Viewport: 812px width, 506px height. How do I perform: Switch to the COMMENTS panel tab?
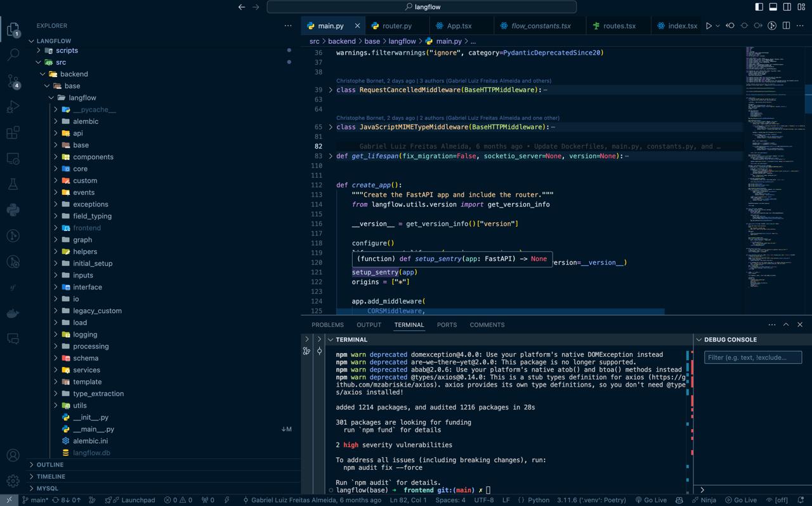tap(487, 324)
